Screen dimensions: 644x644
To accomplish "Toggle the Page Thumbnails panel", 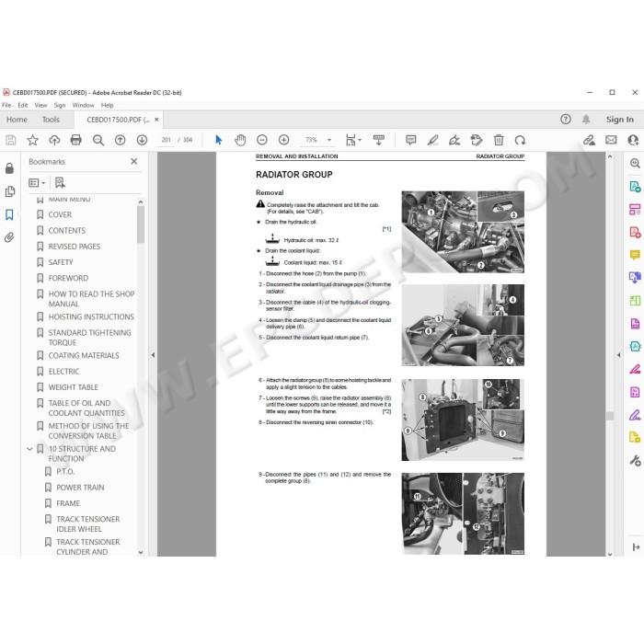I will coord(9,191).
